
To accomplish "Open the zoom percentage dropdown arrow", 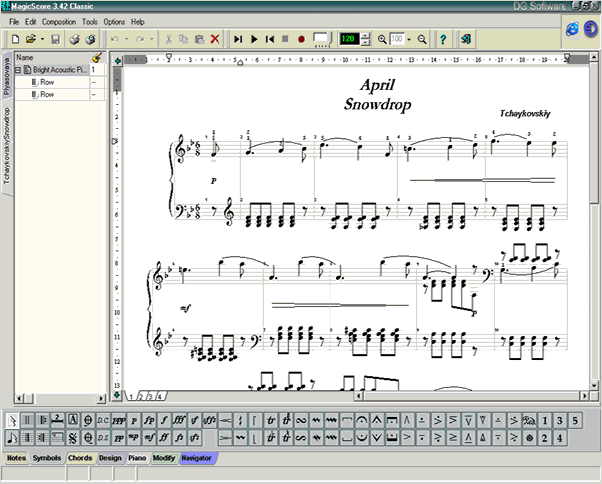I will coord(409,39).
